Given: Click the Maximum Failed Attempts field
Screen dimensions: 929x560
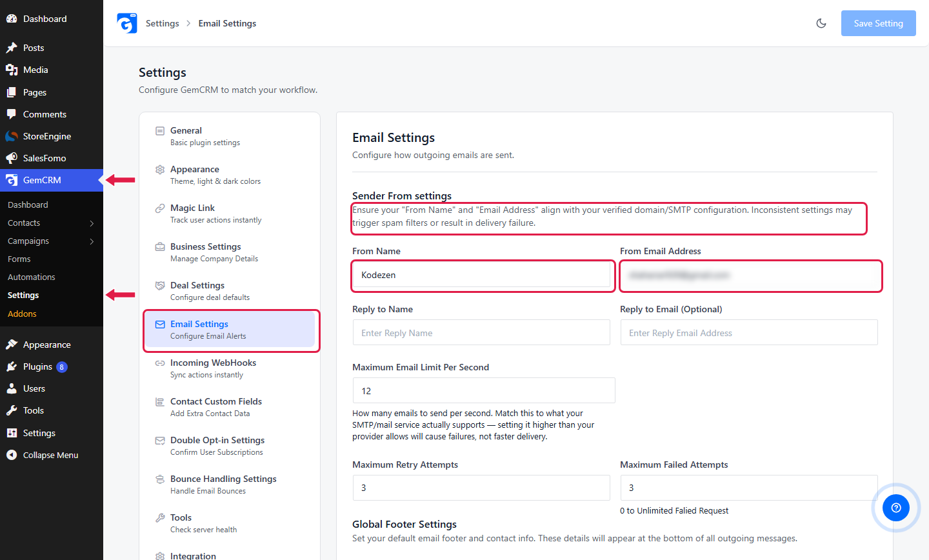Looking at the screenshot, I should tap(749, 488).
